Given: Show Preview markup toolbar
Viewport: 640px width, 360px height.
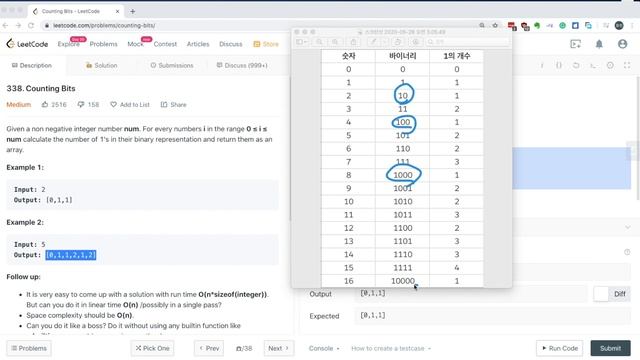Looking at the screenshot, I should [416, 42].
